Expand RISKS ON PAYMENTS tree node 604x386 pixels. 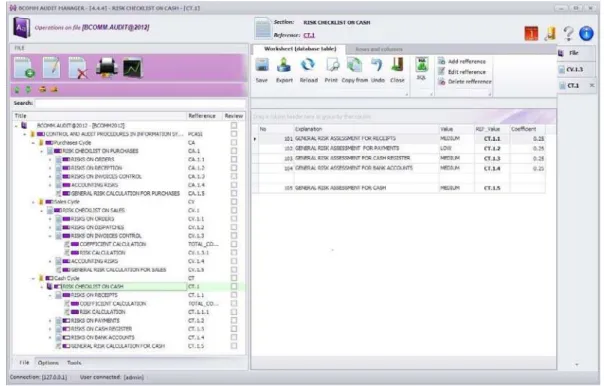tap(50, 321)
